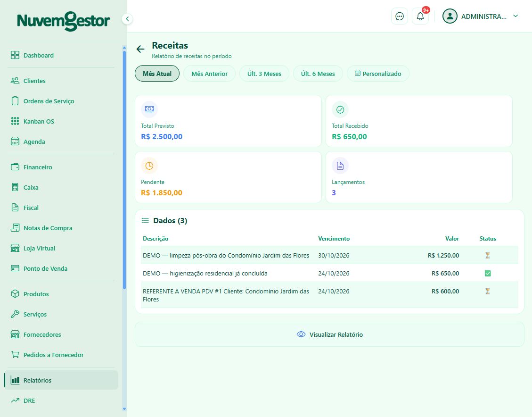The height and width of the screenshot is (417, 532).
Task: Go to the Fiscal section
Action: coord(61,208)
